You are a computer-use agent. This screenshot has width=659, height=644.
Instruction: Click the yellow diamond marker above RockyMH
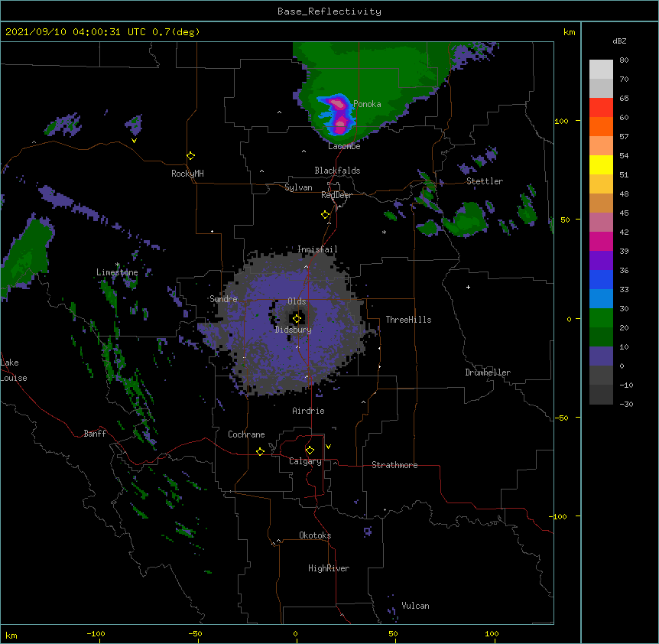coord(191,156)
